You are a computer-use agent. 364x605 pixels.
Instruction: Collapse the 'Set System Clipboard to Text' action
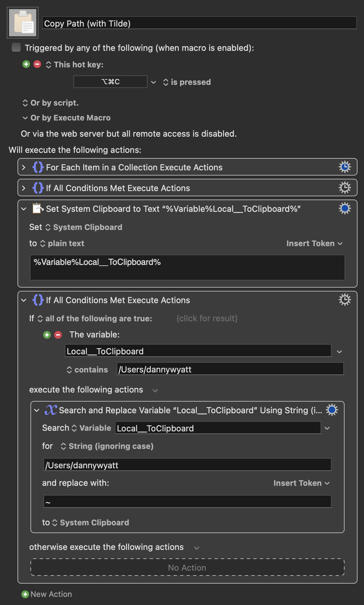click(24, 209)
